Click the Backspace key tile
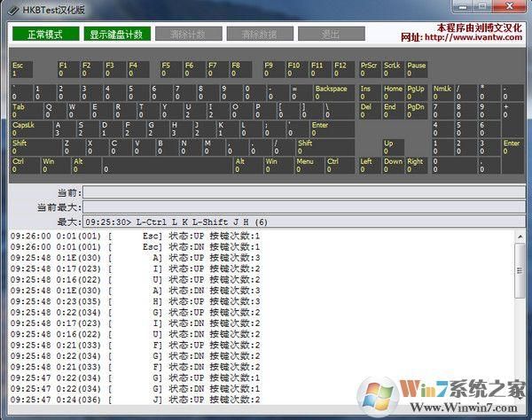The width and height of the screenshot is (532, 420). 334,93
